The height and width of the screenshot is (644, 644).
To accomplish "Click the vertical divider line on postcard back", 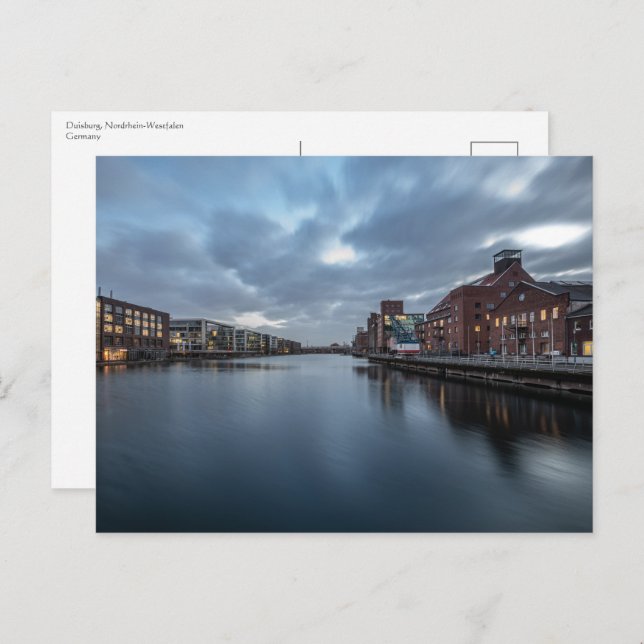I will click(300, 148).
